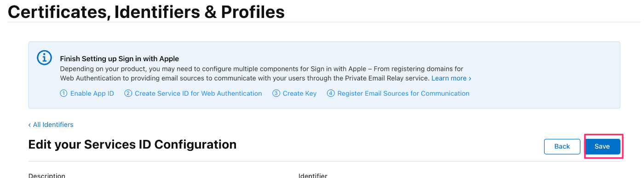644x178 pixels.
Task: Open Register Email Sources for Communication link
Action: [x=403, y=93]
